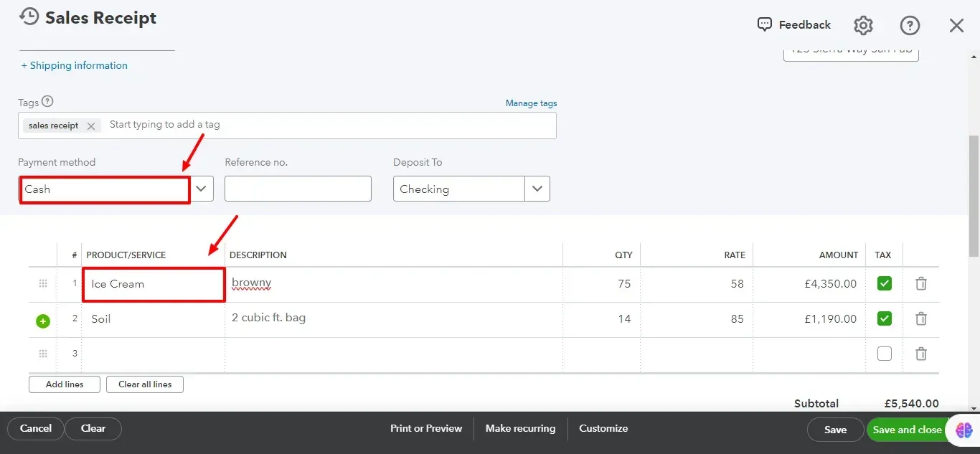Open the settings gear icon
Viewport: 980px width, 454px height.
tap(863, 24)
